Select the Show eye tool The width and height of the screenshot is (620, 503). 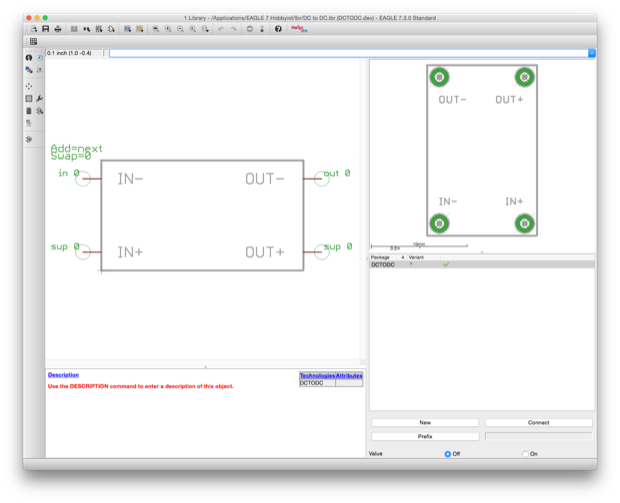(x=40, y=58)
